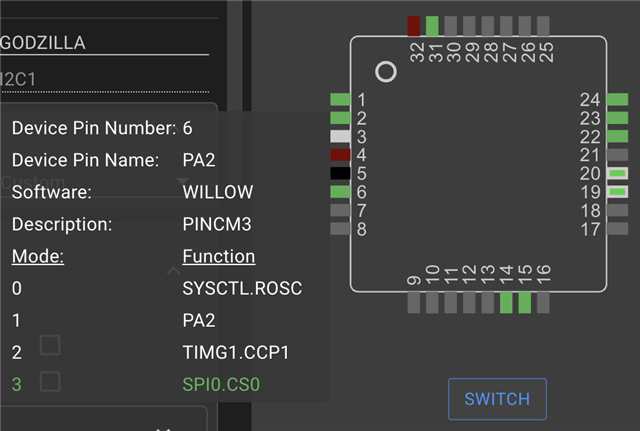Viewport: 640px width, 431px height.
Task: Select gray pin 18 on right side
Action: point(618,210)
